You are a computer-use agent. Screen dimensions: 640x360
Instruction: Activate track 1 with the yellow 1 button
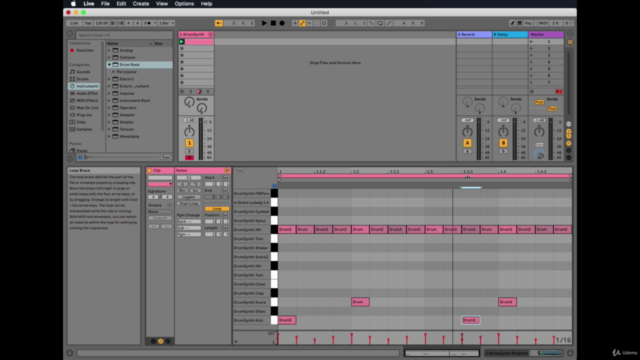pos(189,143)
